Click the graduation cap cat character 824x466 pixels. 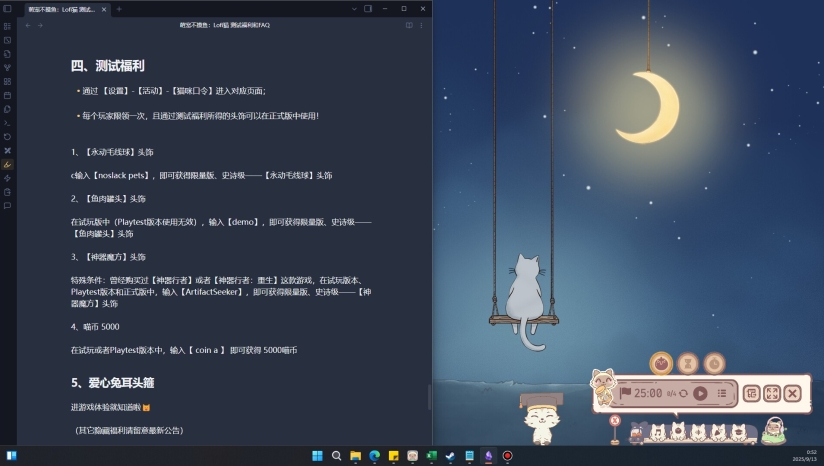542,418
